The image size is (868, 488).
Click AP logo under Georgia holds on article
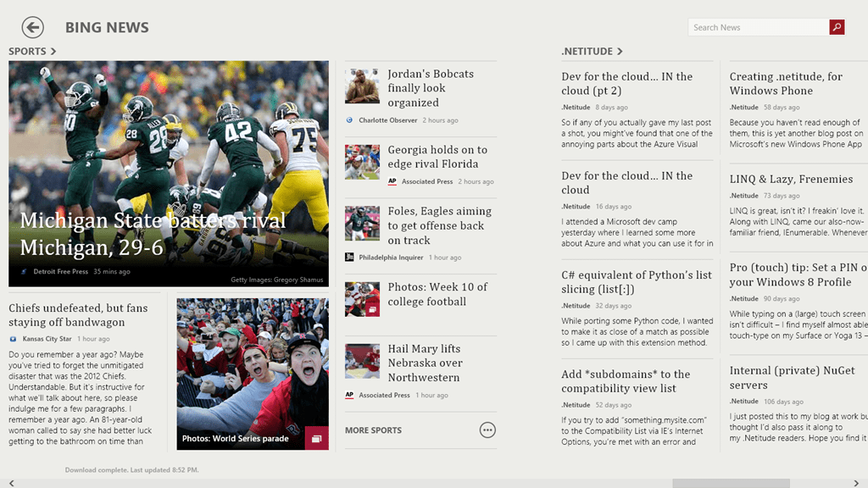tap(392, 181)
